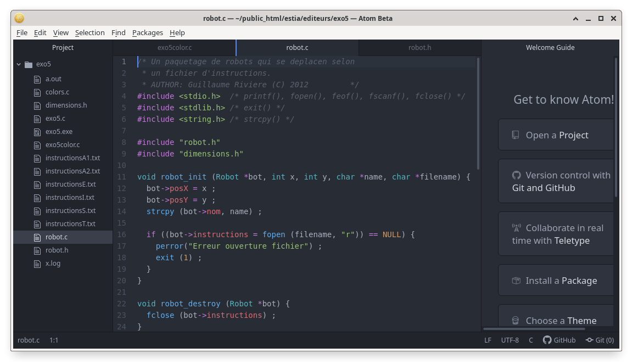Open the Selection menu
The width and height of the screenshot is (638, 364).
pyautogui.click(x=90, y=32)
